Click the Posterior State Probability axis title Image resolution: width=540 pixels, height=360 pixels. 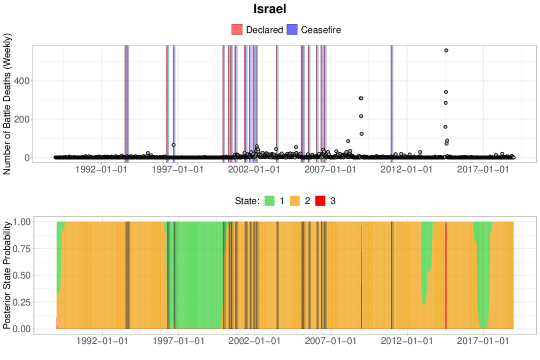[x=7, y=275]
